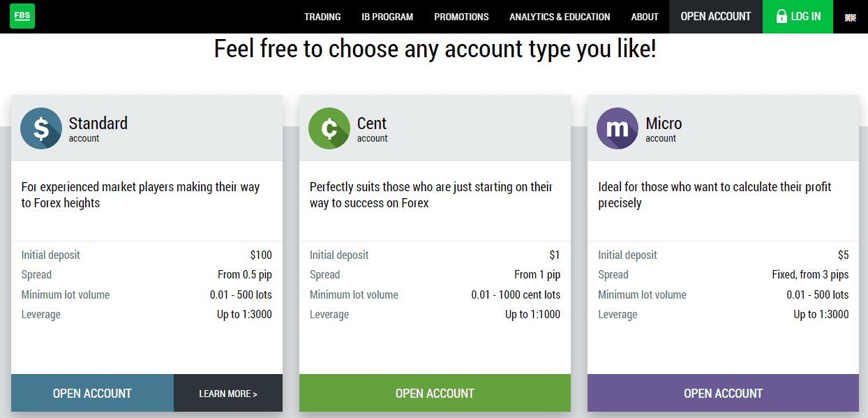Open a Micro account via purple button
The width and height of the screenshot is (868, 418).
coord(723,394)
